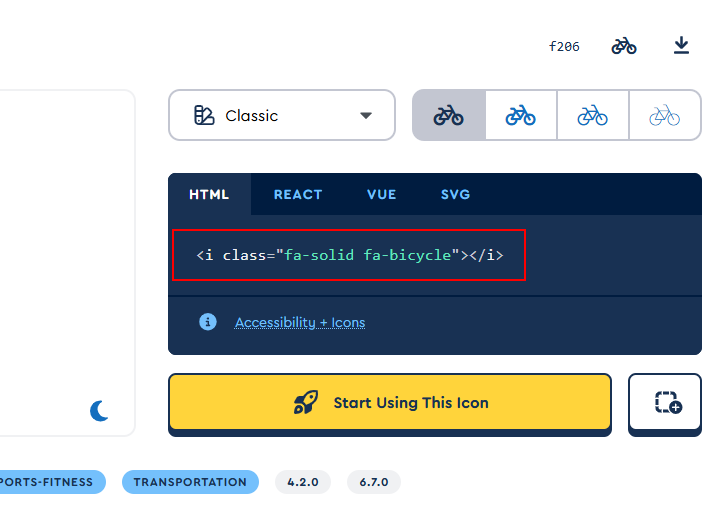Copy the f206 unicode value
Screen dimensions: 728x515
[x=564, y=46]
